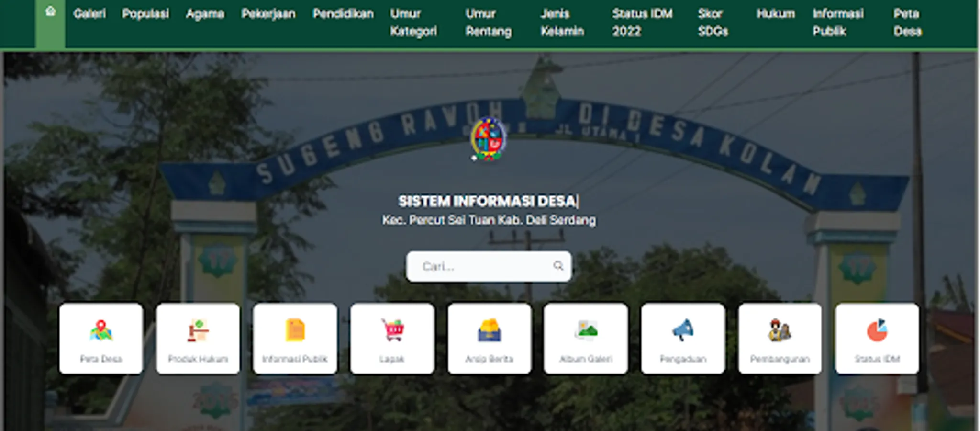The image size is (980, 431).
Task: Open the Galeri menu
Action: pos(89,13)
